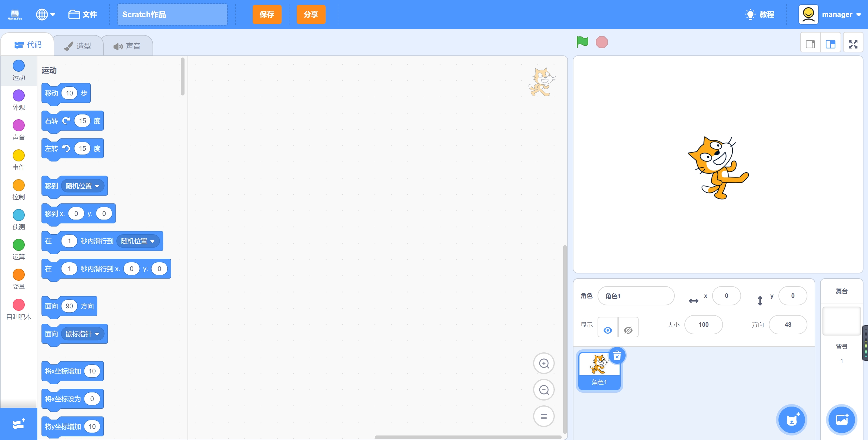Select the 运算 operators category
This screenshot has height=440, width=868.
[18, 250]
